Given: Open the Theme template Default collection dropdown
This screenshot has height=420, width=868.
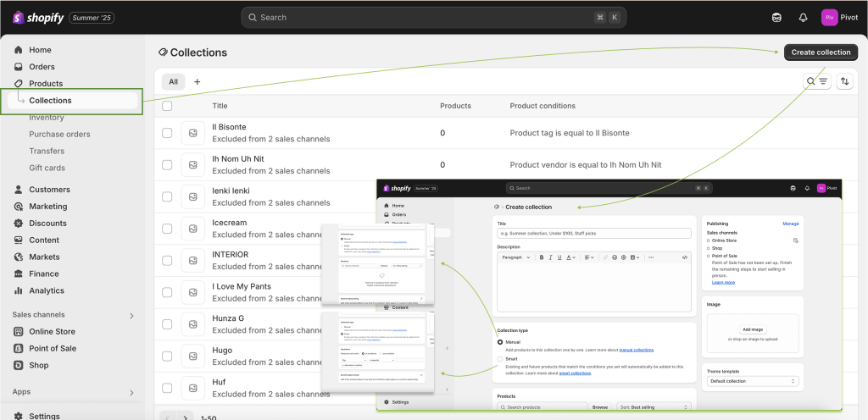Looking at the screenshot, I should (753, 381).
